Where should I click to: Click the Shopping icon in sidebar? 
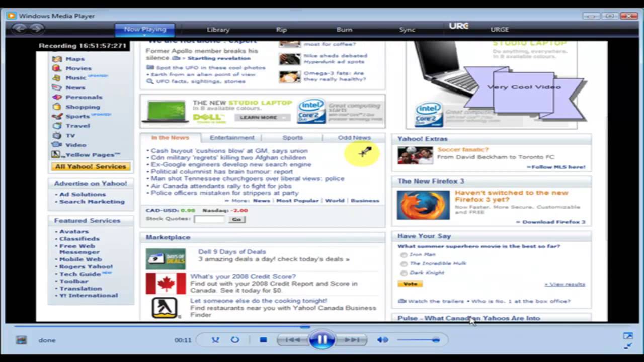[57, 107]
